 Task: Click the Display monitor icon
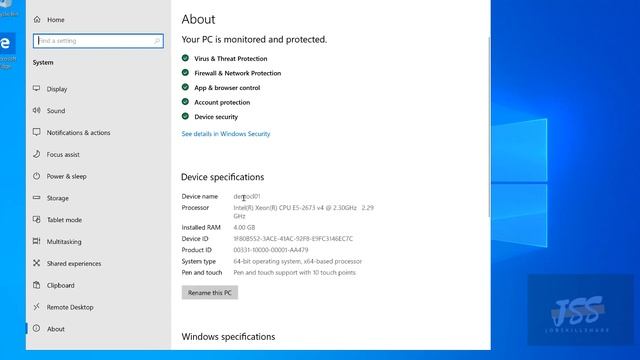pos(37,89)
